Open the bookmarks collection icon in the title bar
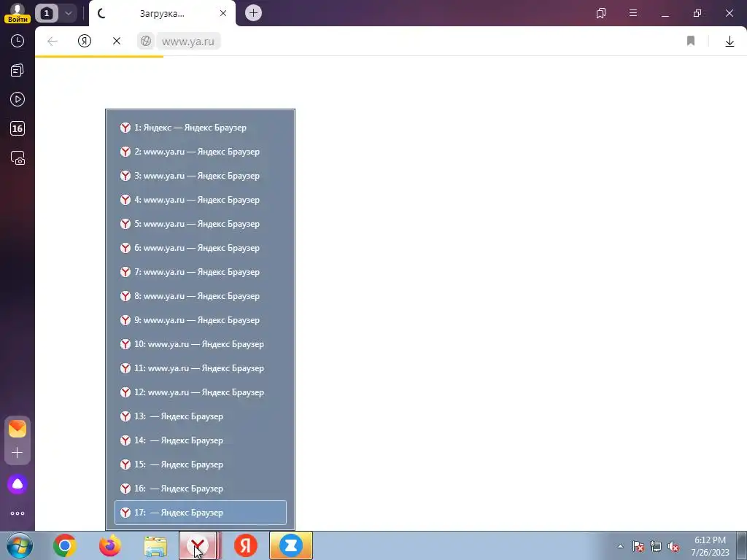 click(x=601, y=13)
